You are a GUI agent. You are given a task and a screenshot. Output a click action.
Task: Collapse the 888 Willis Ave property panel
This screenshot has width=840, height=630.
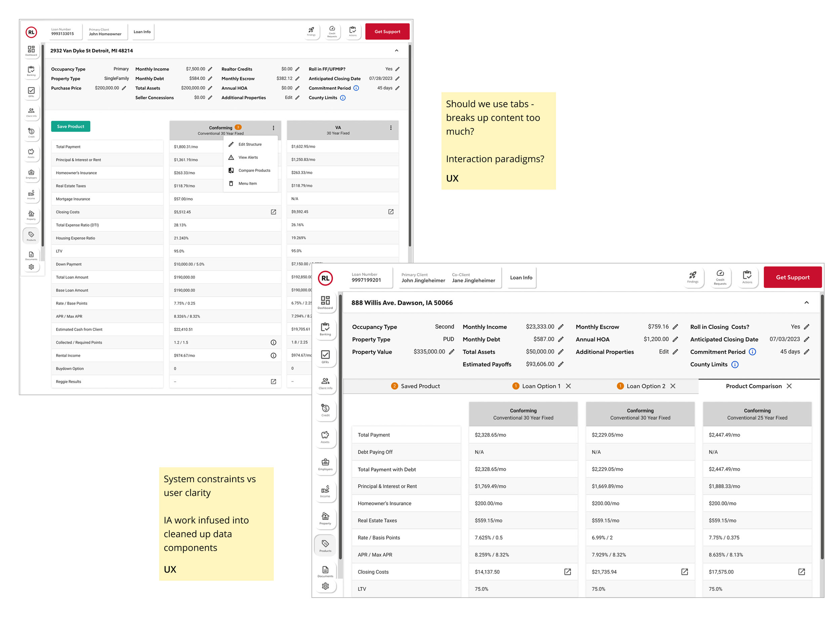click(x=806, y=303)
